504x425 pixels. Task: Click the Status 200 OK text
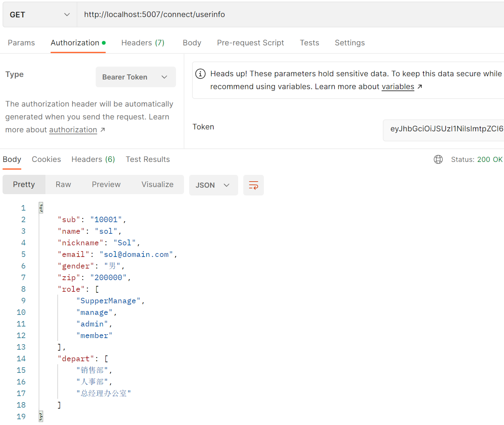[477, 159]
